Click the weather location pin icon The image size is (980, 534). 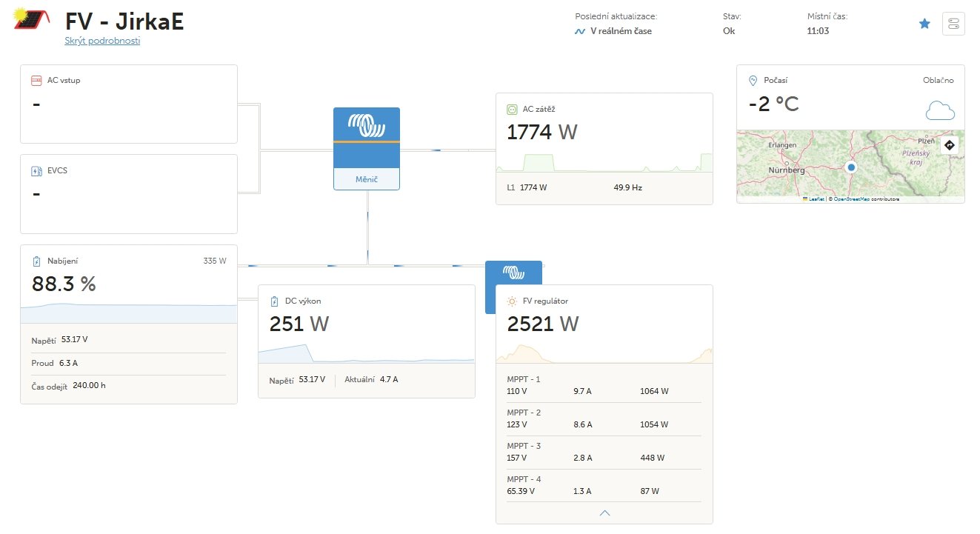(753, 80)
